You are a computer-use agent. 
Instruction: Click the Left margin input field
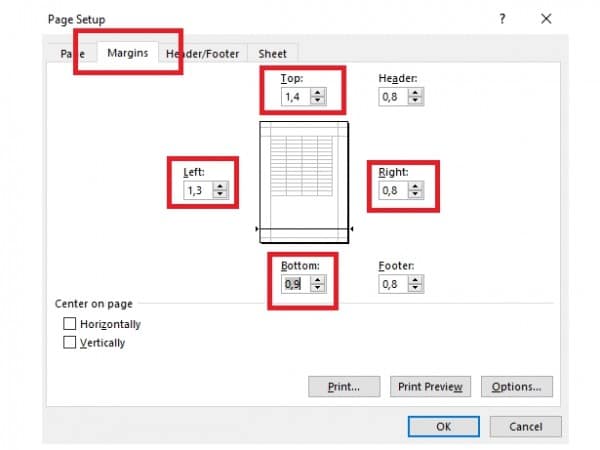(199, 190)
